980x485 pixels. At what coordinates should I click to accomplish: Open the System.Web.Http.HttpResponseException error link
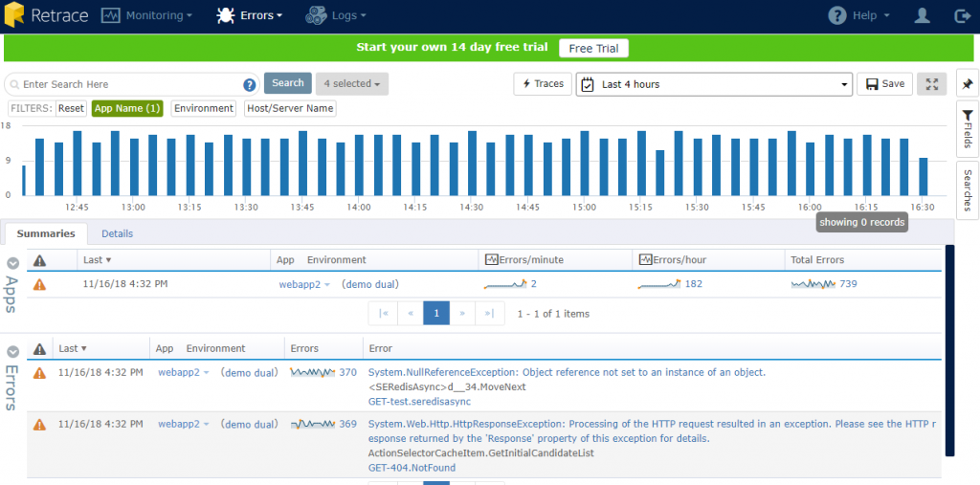pos(652,431)
